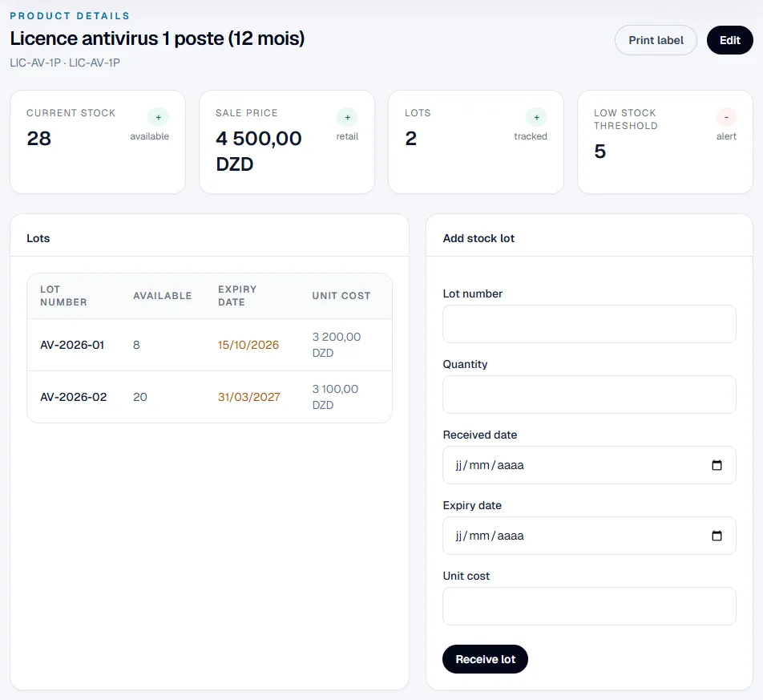763x700 pixels.
Task: Click the plus badge on Lots card
Action: [537, 117]
